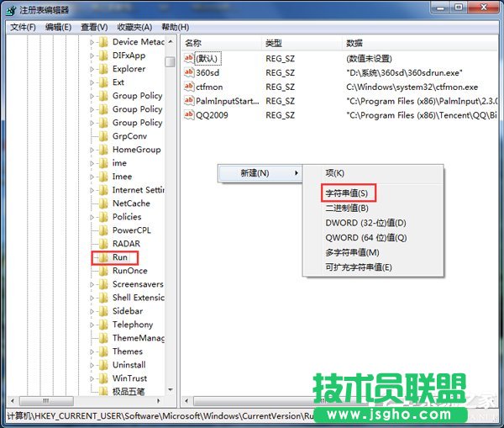Click the RADAR folder icon
This screenshot has height=428, width=504.
103,244
